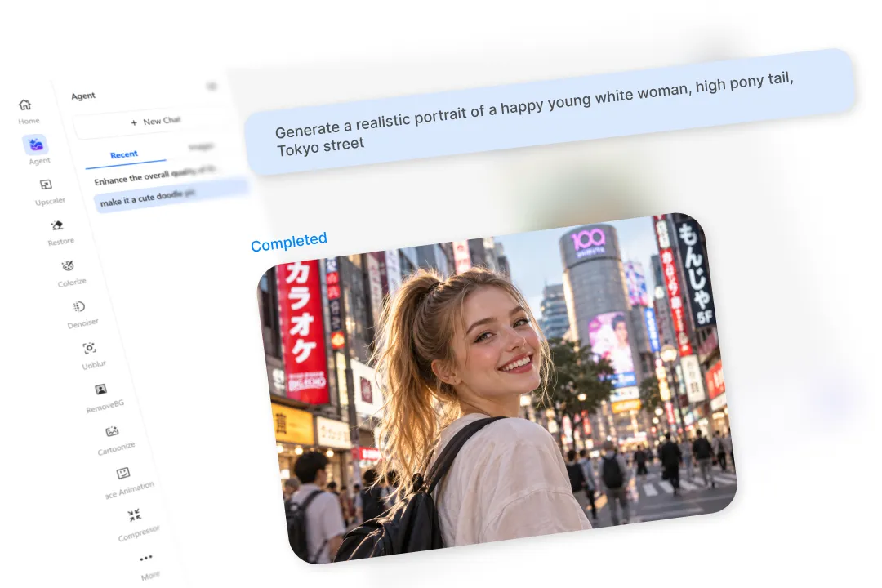The height and width of the screenshot is (588, 882).
Task: Open the RemoveBG tool
Action: [x=100, y=390]
